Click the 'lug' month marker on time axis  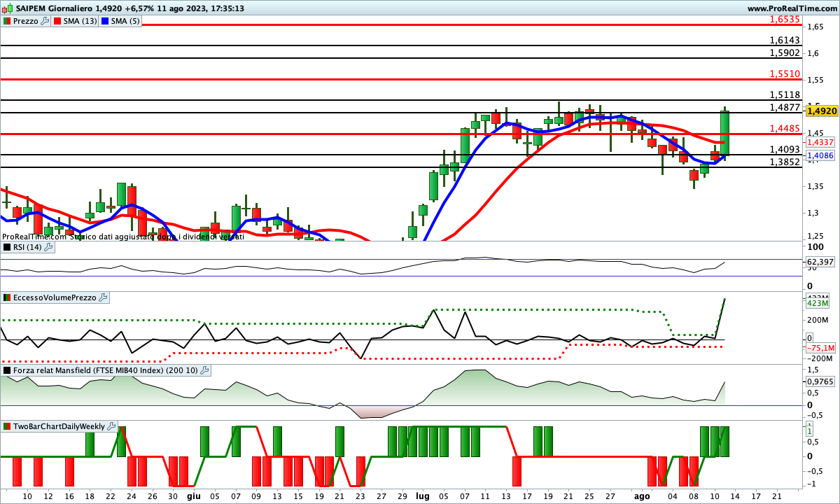click(423, 496)
